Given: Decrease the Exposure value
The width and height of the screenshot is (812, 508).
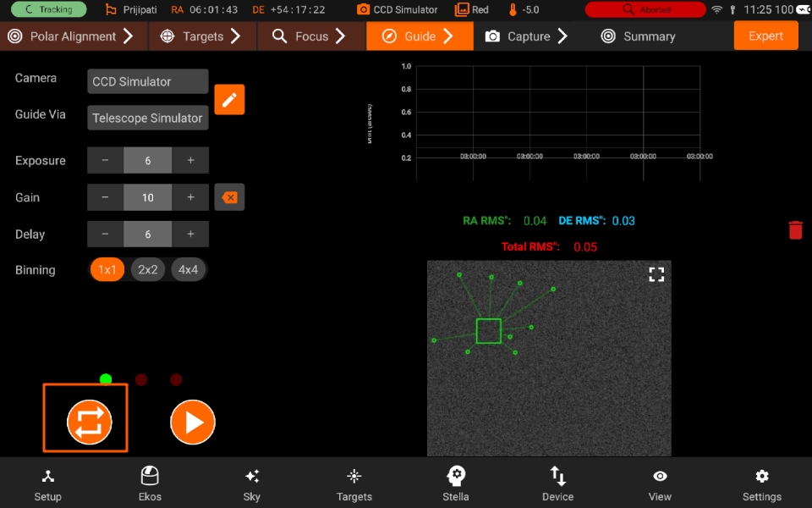Looking at the screenshot, I should pyautogui.click(x=105, y=160).
